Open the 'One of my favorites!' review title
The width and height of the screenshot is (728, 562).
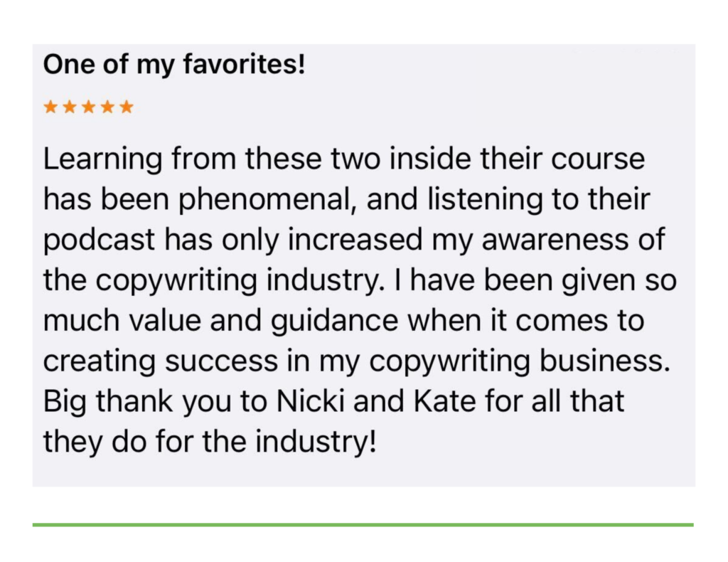174,65
